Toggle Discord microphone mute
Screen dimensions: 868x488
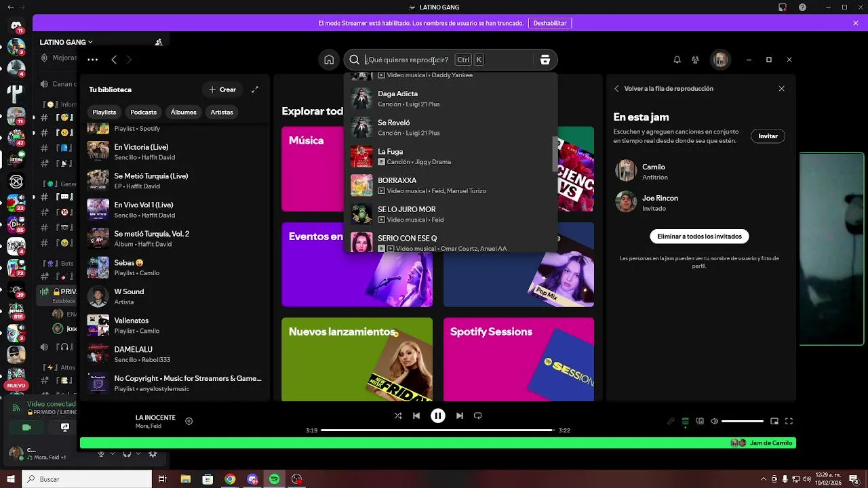pos(101,454)
